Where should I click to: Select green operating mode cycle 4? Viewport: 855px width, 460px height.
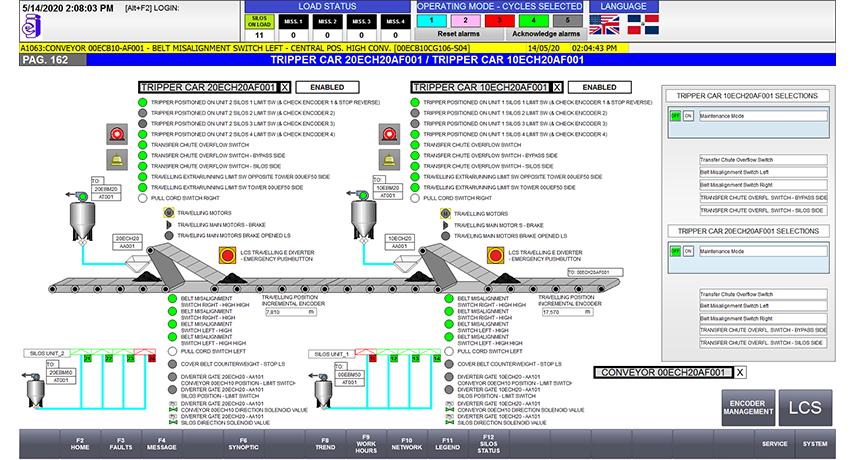pyautogui.click(x=533, y=21)
